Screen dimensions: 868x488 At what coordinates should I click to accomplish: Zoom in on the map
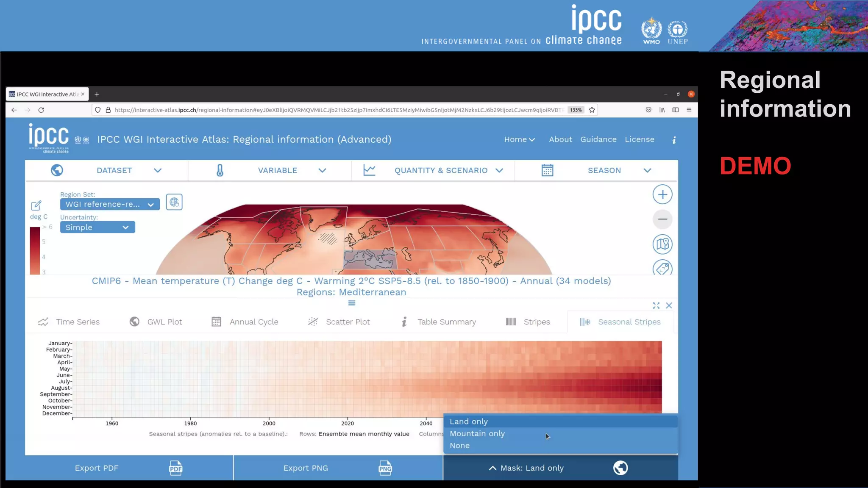coord(662,194)
